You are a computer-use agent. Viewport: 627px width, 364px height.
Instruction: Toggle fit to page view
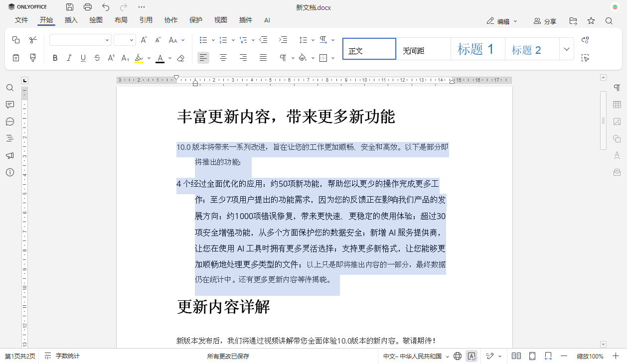point(532,356)
